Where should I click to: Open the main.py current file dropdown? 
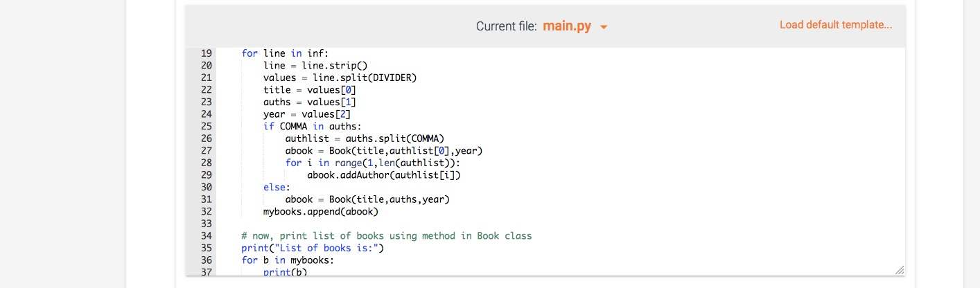(575, 26)
